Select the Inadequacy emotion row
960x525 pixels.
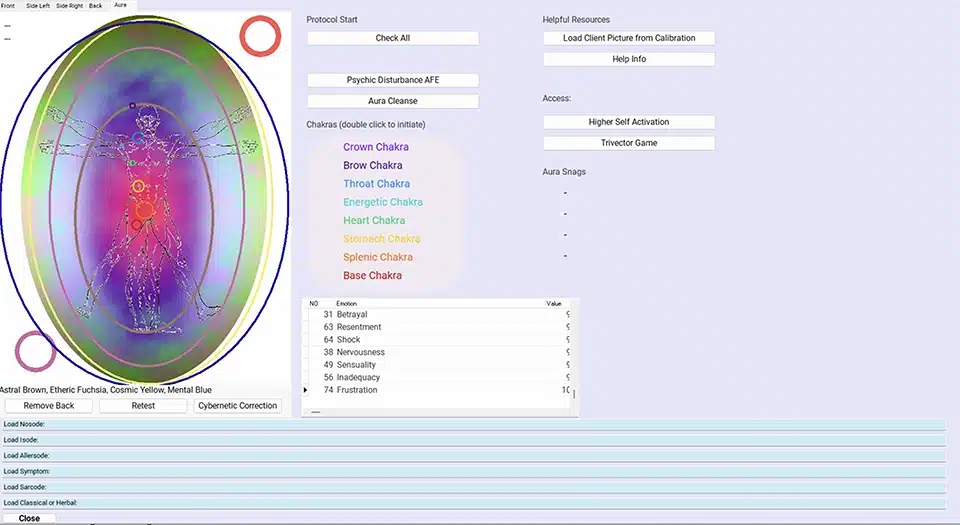[x=437, y=378]
